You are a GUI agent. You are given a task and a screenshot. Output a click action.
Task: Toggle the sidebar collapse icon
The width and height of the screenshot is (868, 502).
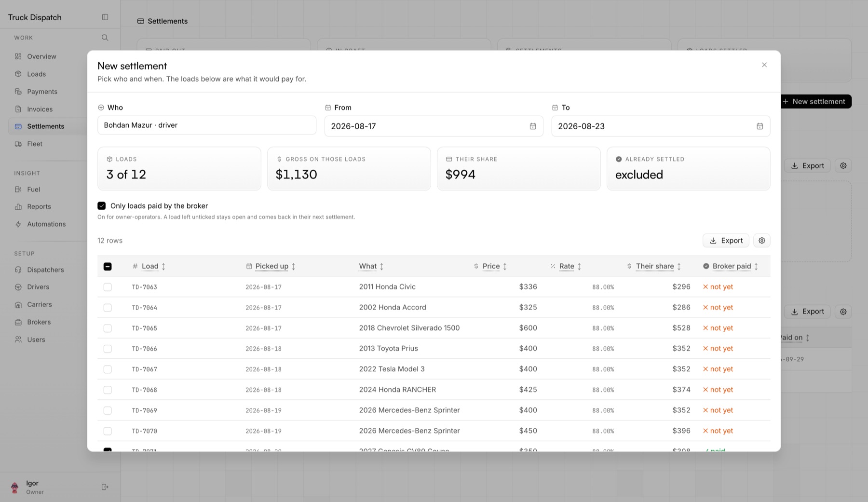[x=105, y=17]
